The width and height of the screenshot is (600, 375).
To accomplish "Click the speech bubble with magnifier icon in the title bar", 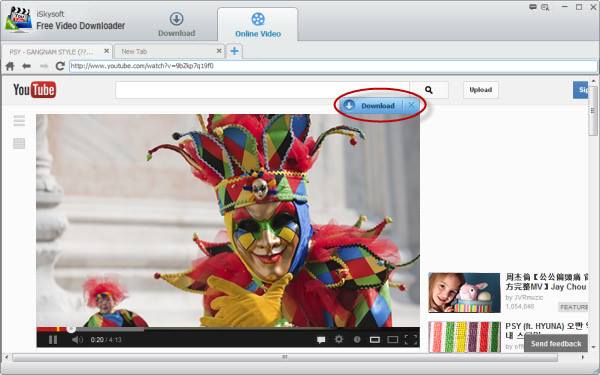I will 545,7.
